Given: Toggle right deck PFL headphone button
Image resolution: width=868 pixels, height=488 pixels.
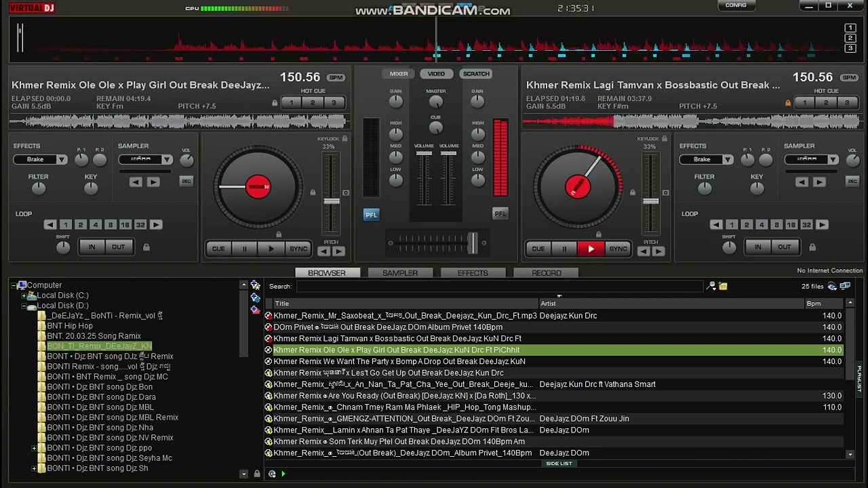Looking at the screenshot, I should [500, 213].
